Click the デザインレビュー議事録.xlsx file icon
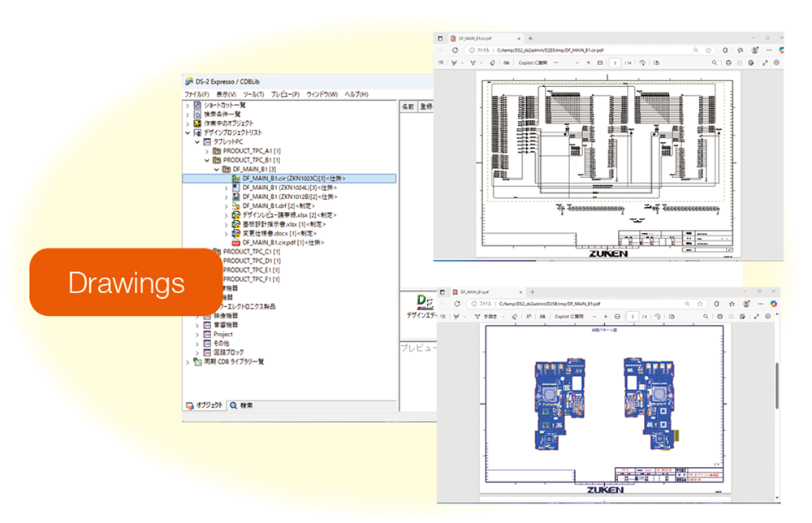Screen dimensions: 812x523 pos(235,215)
